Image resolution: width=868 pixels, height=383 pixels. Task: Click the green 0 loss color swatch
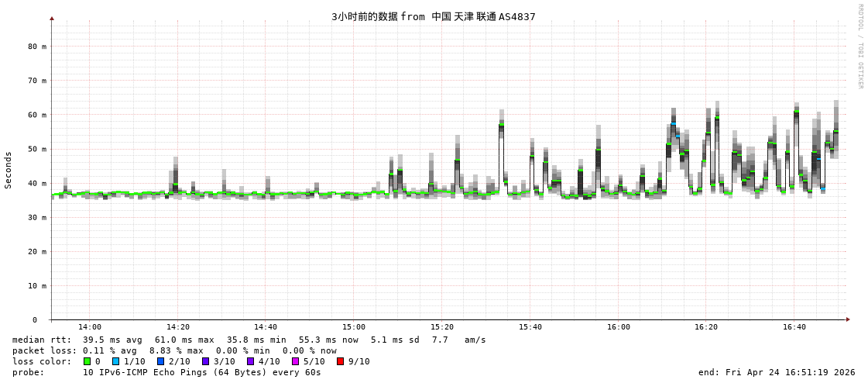pyautogui.click(x=87, y=361)
